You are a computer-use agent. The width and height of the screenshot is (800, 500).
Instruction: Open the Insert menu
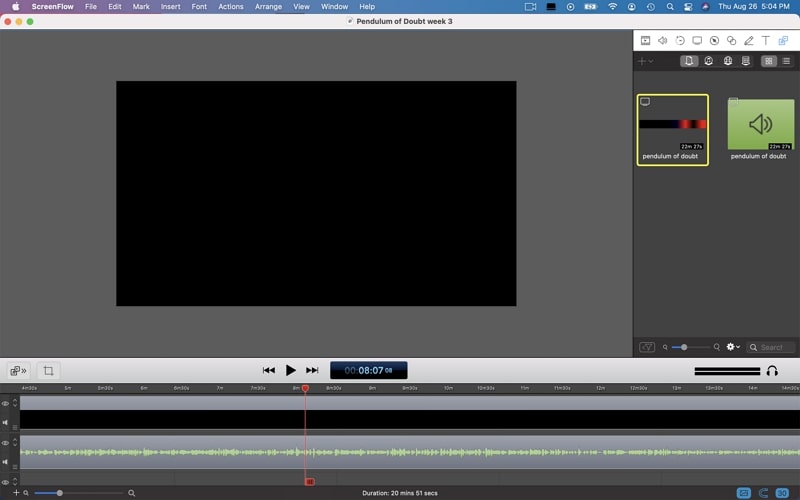[170, 7]
